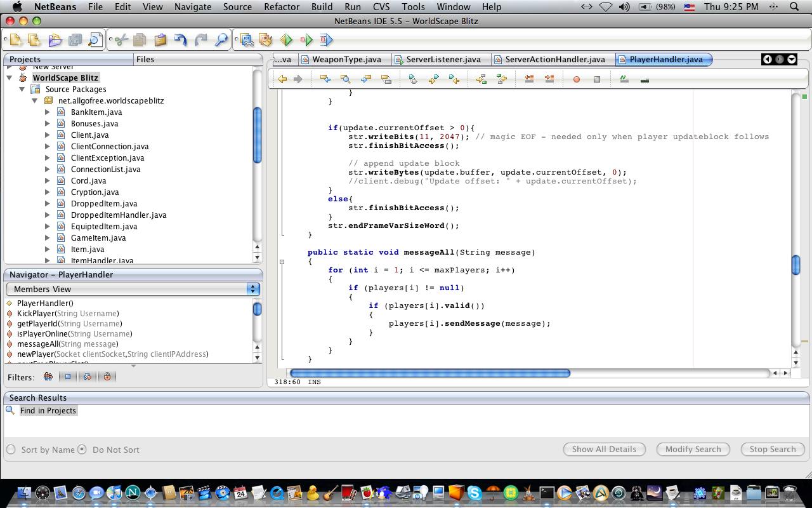Open the Apple menu

click(17, 7)
